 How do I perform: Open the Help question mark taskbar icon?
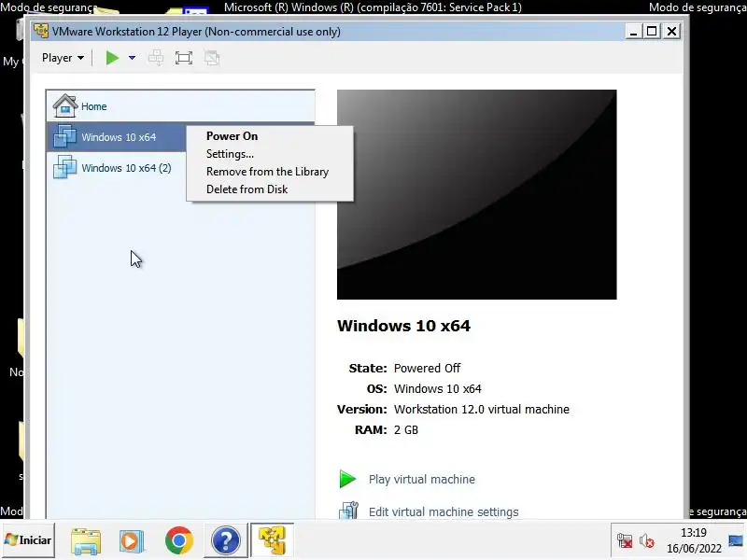tap(226, 540)
